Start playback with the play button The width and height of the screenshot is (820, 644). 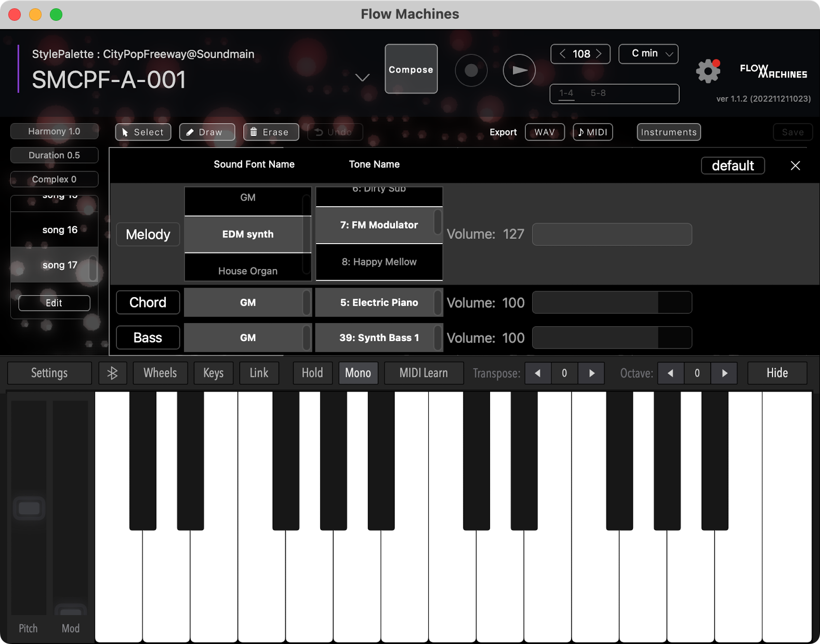click(x=519, y=70)
